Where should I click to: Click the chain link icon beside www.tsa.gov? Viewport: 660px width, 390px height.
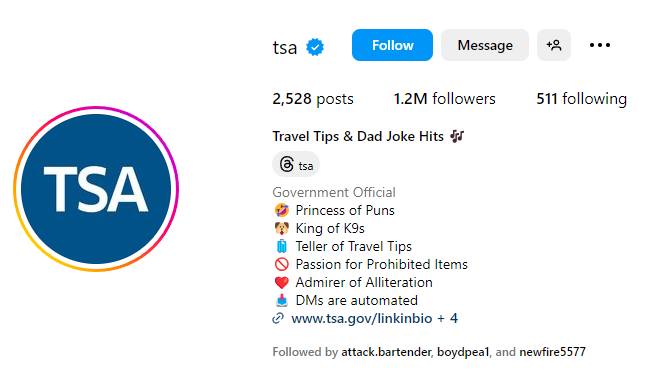278,318
